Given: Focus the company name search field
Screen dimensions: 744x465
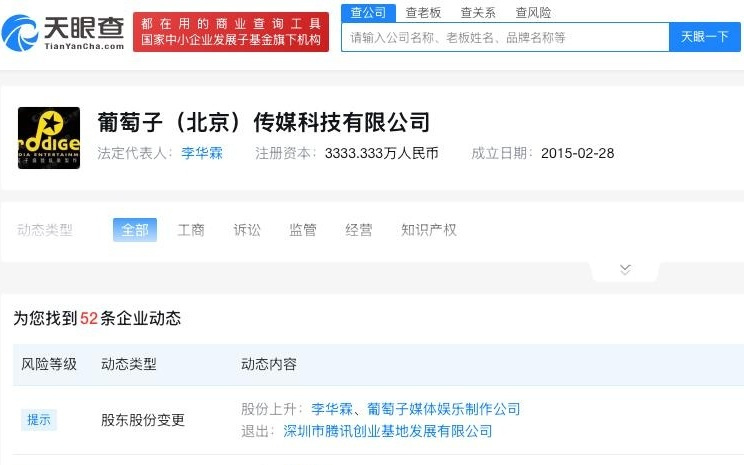Looking at the screenshot, I should point(505,37).
